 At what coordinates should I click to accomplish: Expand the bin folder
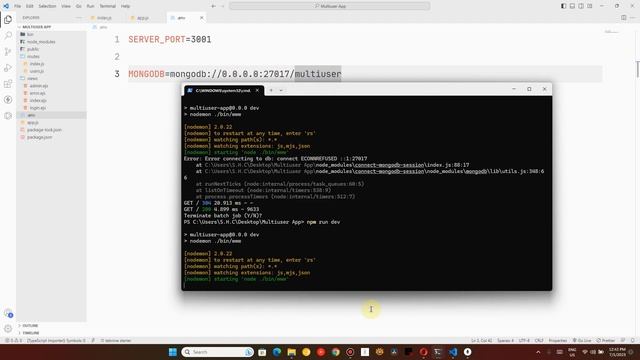click(30, 34)
